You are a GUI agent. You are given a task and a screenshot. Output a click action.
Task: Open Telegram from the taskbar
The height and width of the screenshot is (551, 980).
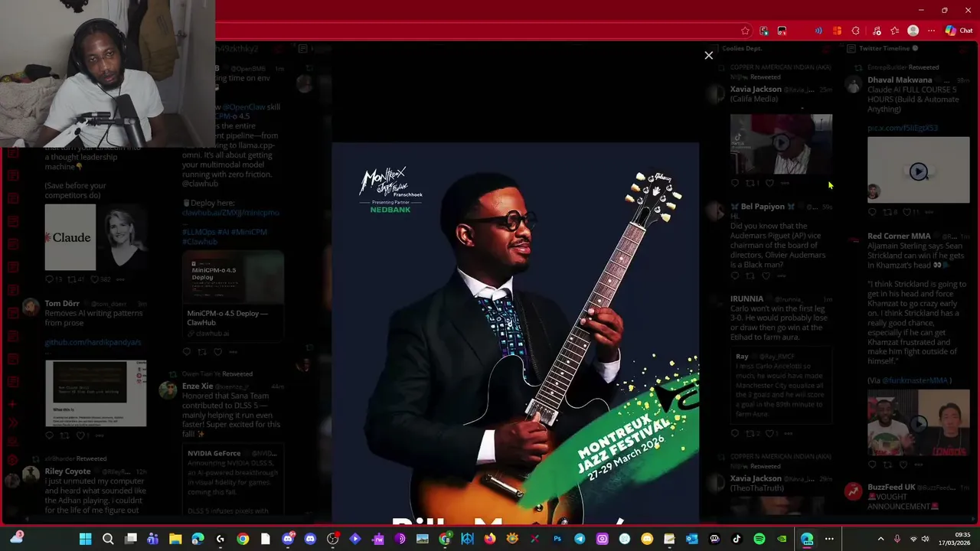click(x=580, y=539)
